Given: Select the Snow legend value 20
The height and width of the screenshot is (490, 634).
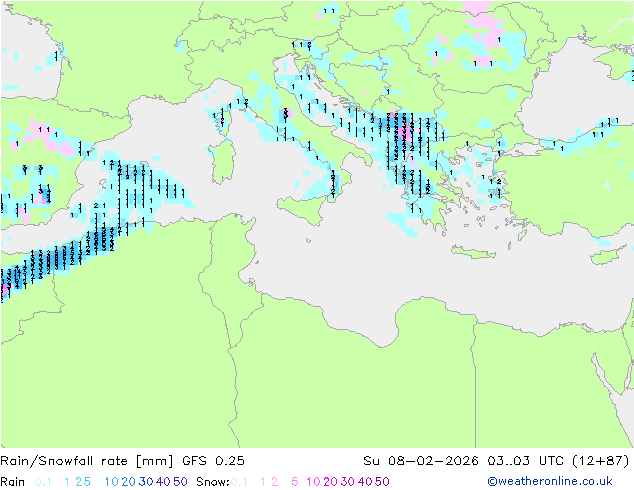Looking at the screenshot, I should (x=330, y=482).
